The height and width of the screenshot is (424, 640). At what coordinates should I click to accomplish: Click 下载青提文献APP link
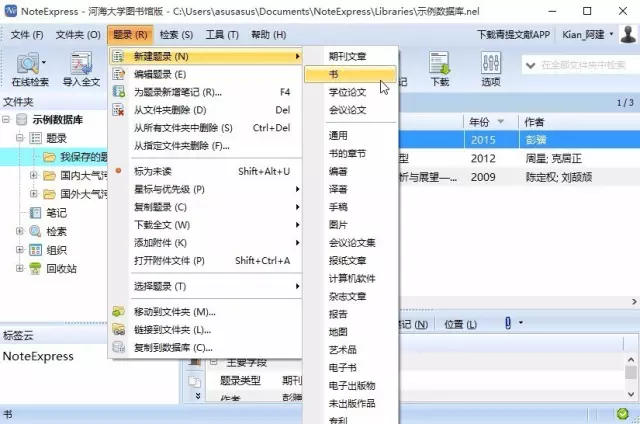click(x=513, y=35)
